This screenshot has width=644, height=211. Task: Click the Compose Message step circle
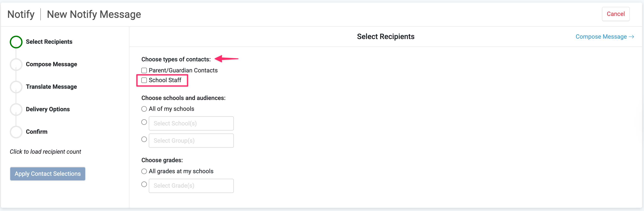[16, 64]
